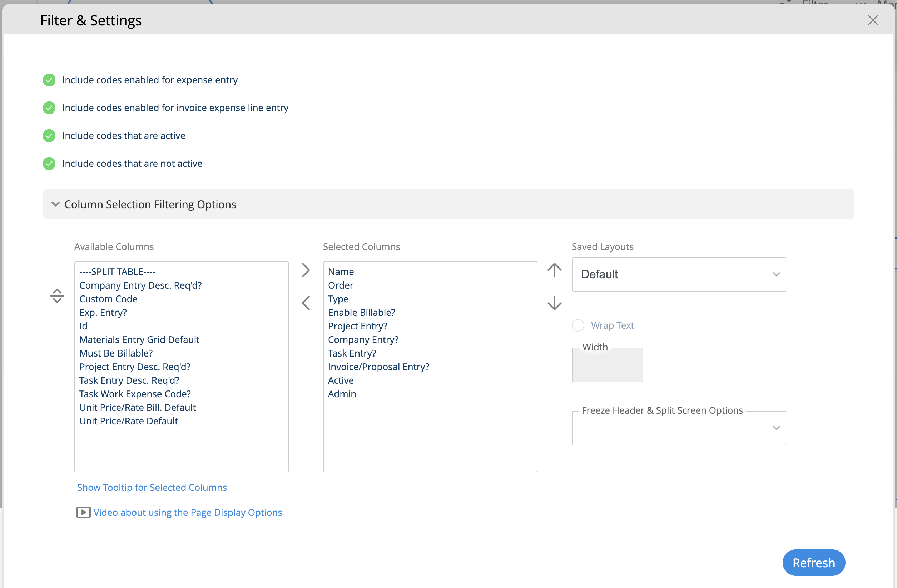Click the move left arrow between column lists

(x=306, y=303)
